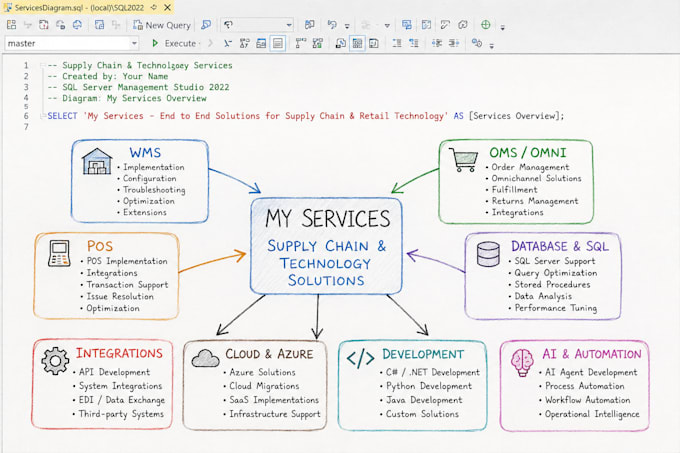Click 'Transaction Support' in the POS box
The image size is (680, 453).
coord(127,285)
